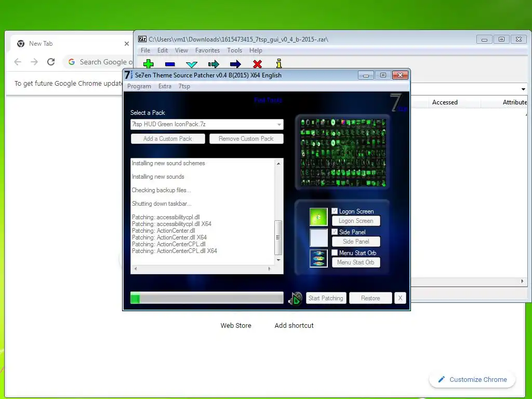The width and height of the screenshot is (532, 399).
Task: Click the 7z icon in 7-Zip title bar
Action: [x=142, y=39]
